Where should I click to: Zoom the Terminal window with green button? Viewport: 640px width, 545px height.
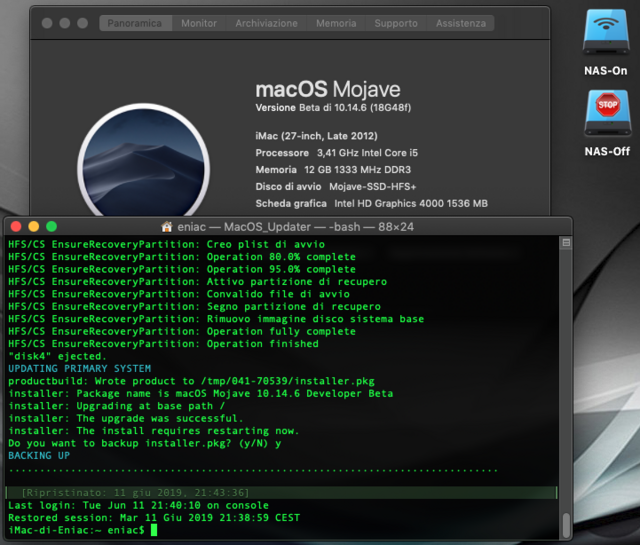coord(52,227)
